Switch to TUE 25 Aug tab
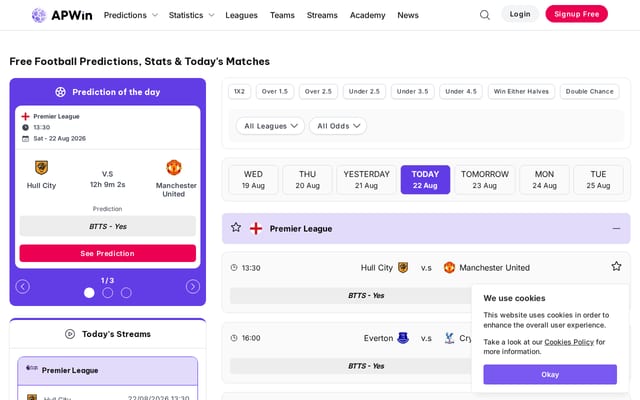 coord(598,180)
